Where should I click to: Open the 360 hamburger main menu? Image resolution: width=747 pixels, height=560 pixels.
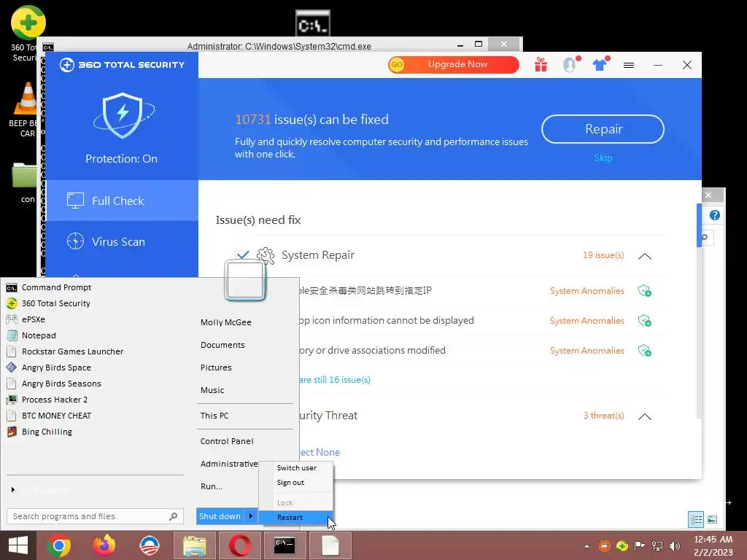point(629,65)
